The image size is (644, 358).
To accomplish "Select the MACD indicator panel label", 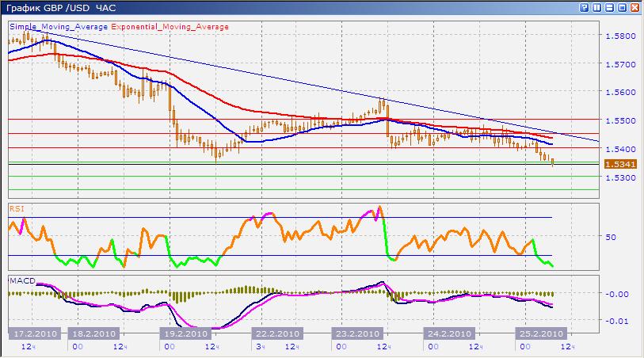I will click(x=21, y=280).
